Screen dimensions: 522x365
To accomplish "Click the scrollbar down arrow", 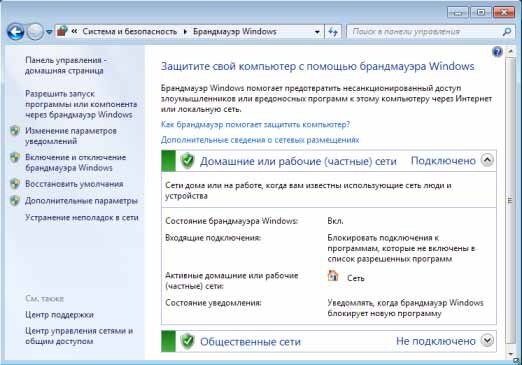I will coord(510,354).
